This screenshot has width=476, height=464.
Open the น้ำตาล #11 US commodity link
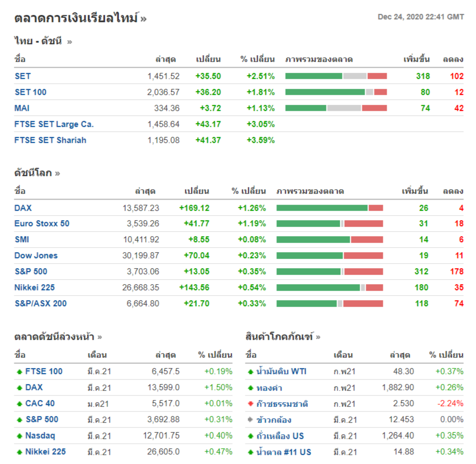284,452
